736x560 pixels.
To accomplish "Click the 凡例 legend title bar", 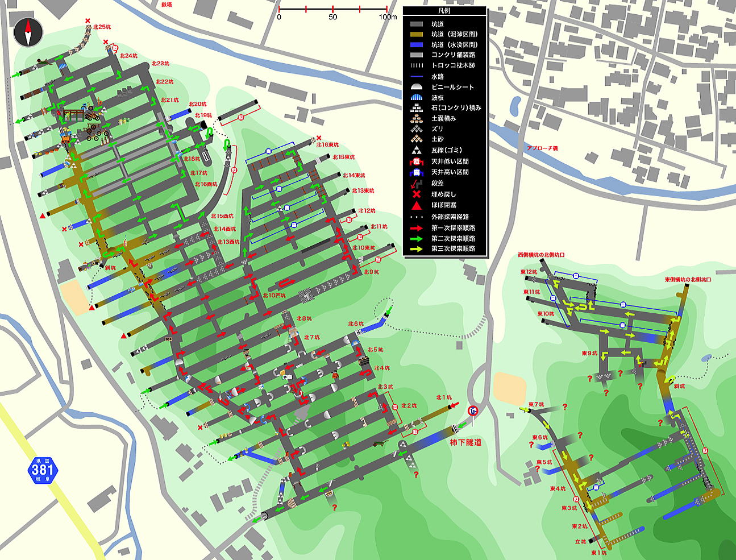I will [444, 11].
